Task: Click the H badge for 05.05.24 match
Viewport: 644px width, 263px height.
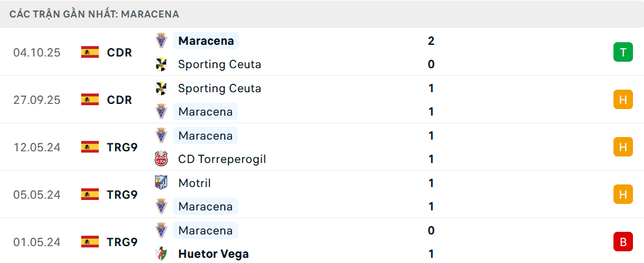Action: 623,194
